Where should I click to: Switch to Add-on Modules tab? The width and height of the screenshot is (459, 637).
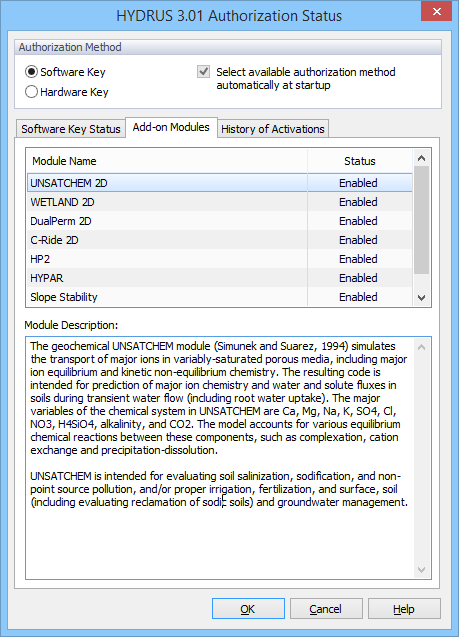click(171, 127)
